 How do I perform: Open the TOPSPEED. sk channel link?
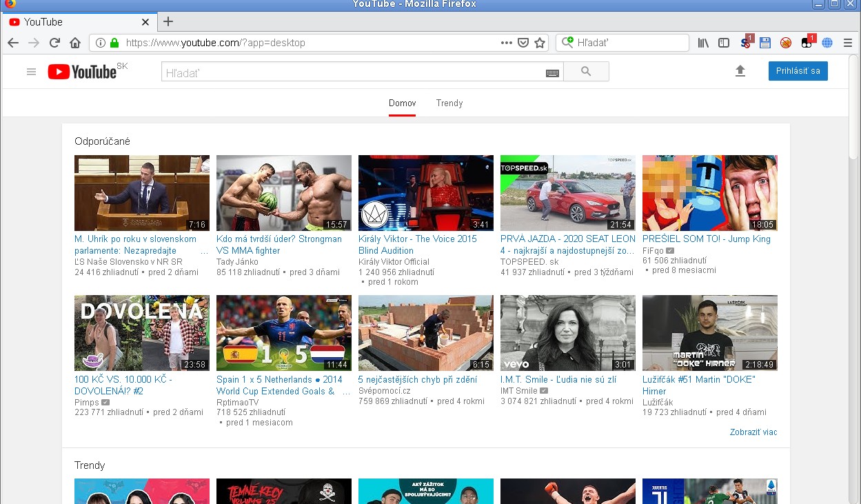pyautogui.click(x=529, y=262)
